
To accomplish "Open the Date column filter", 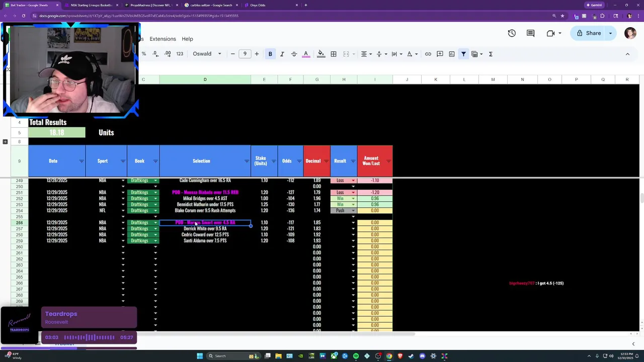I will 82,161.
